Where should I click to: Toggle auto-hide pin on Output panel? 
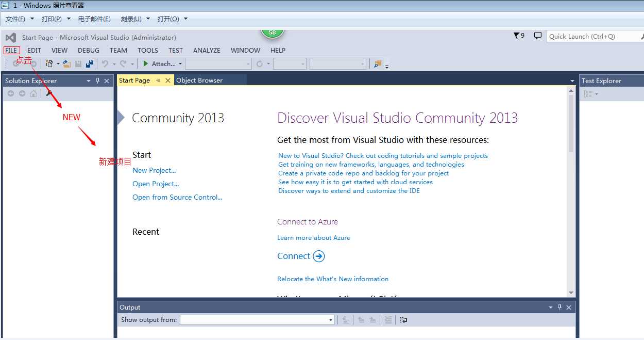pos(560,307)
